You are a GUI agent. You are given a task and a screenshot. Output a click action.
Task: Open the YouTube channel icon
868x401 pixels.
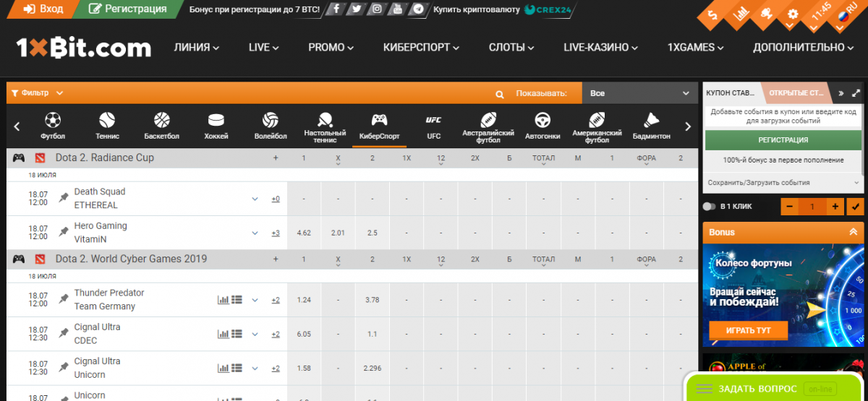pyautogui.click(x=397, y=9)
